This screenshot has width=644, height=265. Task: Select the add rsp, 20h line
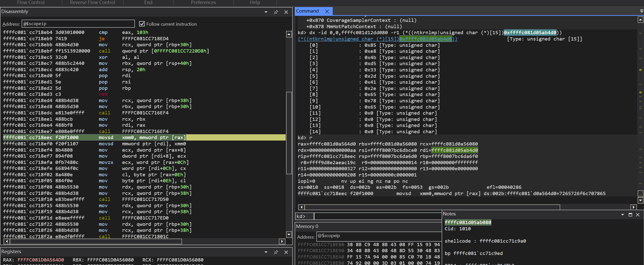144,70
